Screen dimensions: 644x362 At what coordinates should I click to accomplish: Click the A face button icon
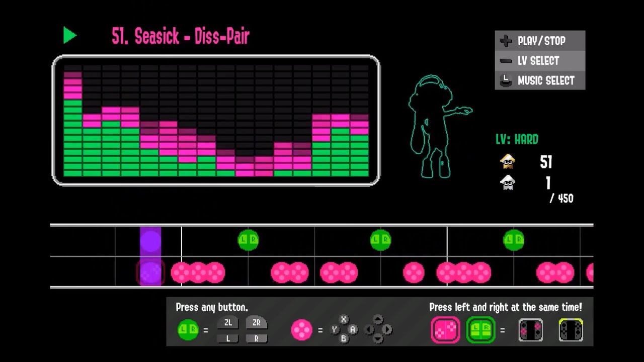tap(353, 330)
